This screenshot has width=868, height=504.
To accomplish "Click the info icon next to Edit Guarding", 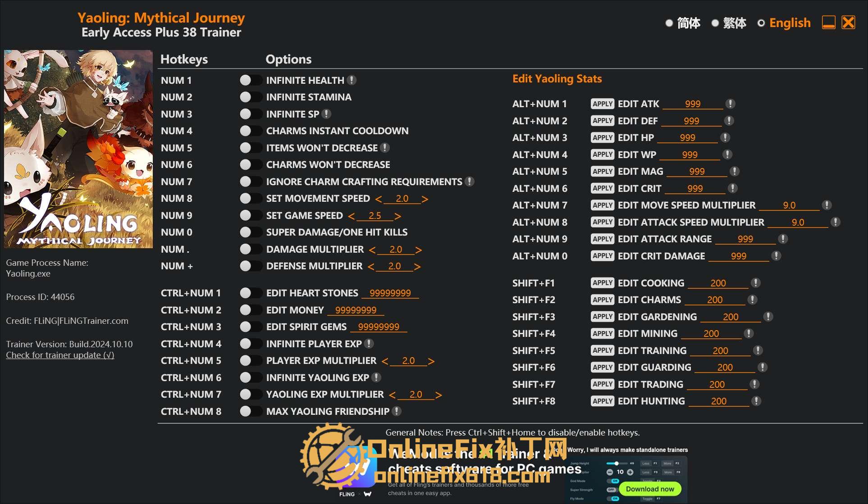I will click(x=763, y=368).
